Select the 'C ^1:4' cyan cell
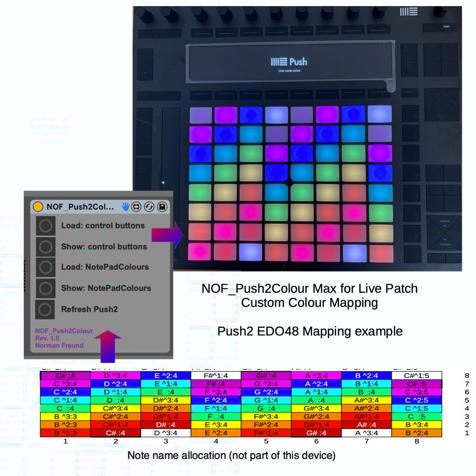Image resolution: width=476 pixels, height=476 pixels. point(65,400)
